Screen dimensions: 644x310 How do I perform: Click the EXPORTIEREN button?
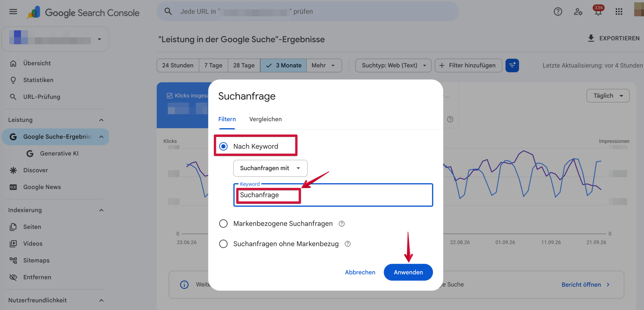point(614,38)
